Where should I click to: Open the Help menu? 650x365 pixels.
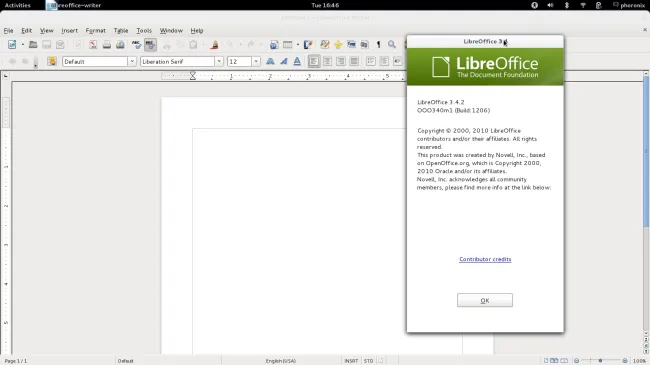coord(197,30)
